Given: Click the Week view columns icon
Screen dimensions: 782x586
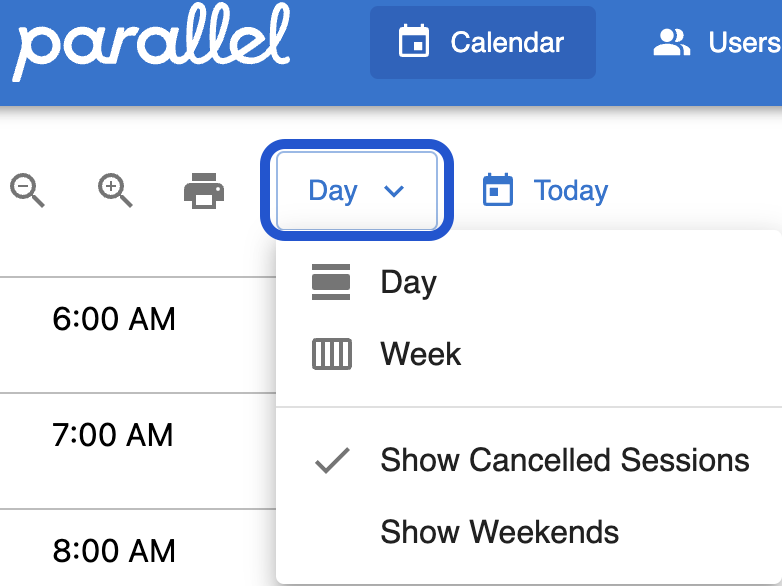Looking at the screenshot, I should (x=331, y=354).
